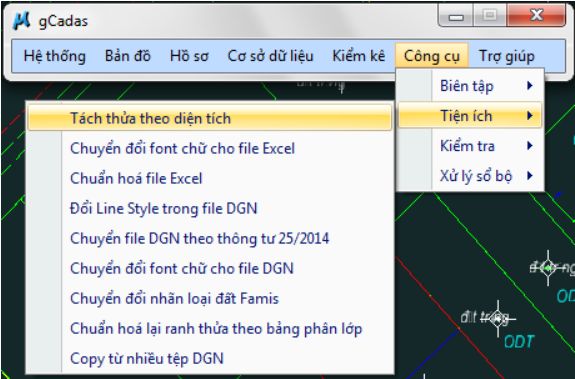Click the gCadas application icon in title bar

pyautogui.click(x=21, y=21)
